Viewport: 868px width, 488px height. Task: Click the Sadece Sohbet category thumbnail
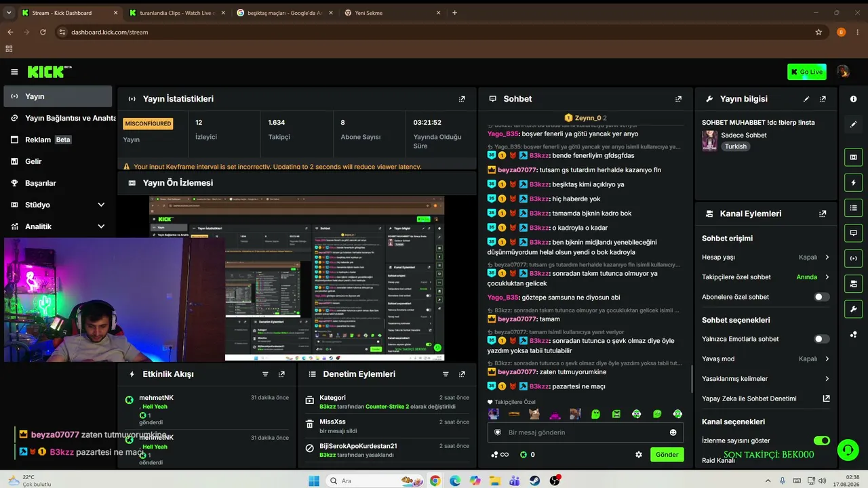[x=709, y=140]
